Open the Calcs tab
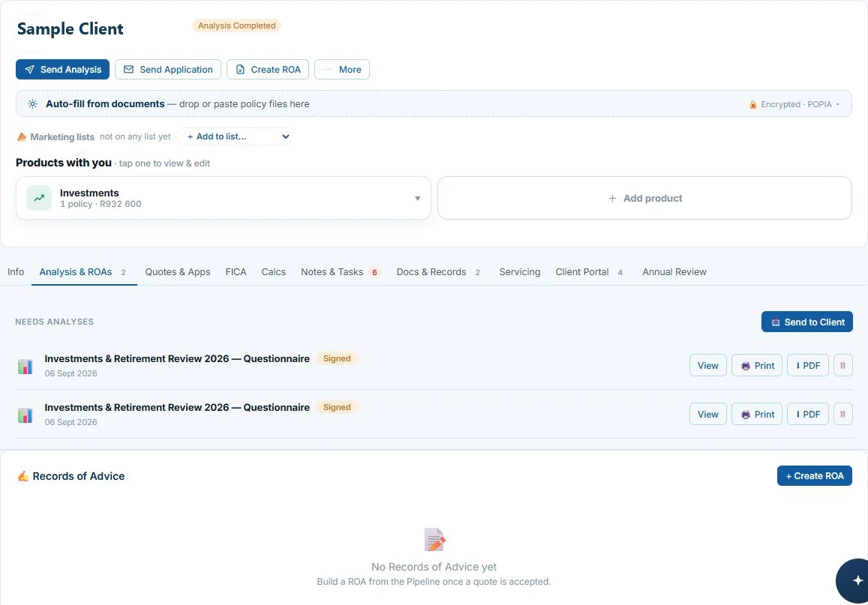 [274, 272]
